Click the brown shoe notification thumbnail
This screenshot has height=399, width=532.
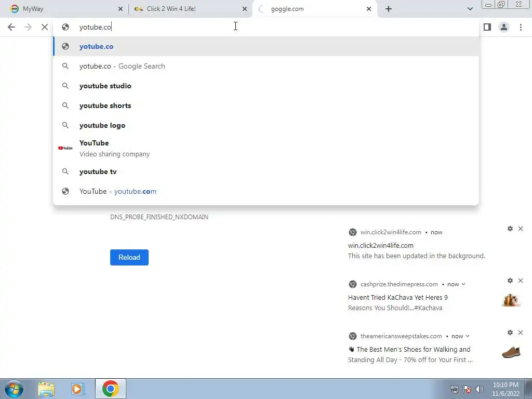click(511, 352)
